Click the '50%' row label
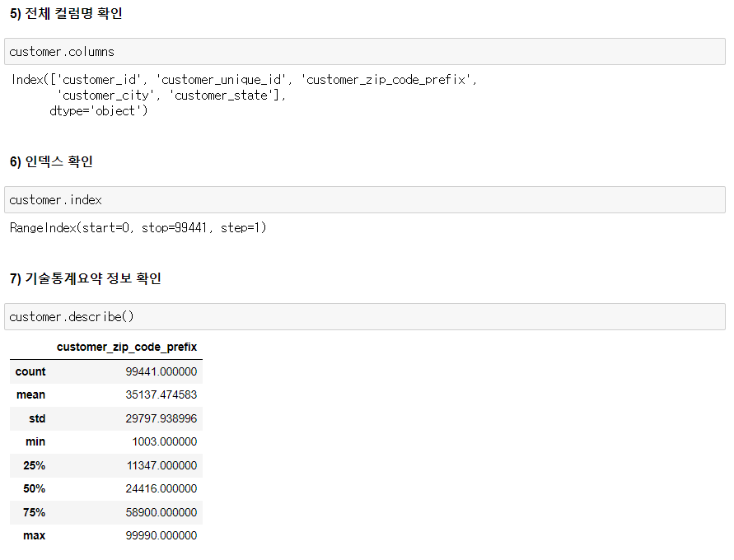Image resolution: width=734 pixels, height=560 pixels. [34, 489]
